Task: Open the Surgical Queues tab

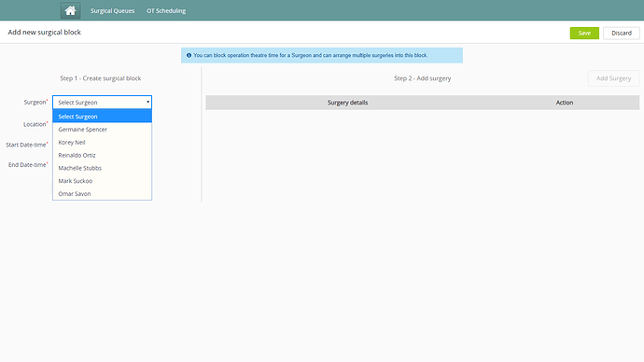Action: 113,10
